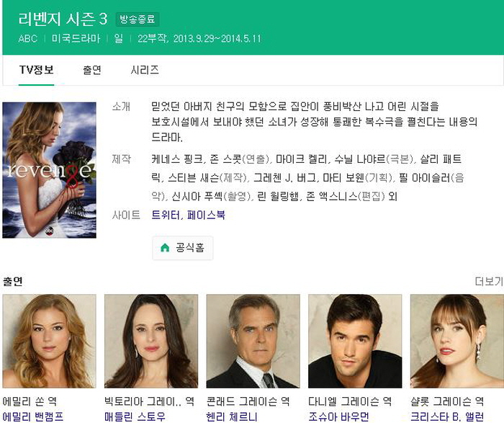Image resolution: width=504 pixels, height=423 pixels.
Task: Select the TV정보 tab
Action: click(x=36, y=70)
